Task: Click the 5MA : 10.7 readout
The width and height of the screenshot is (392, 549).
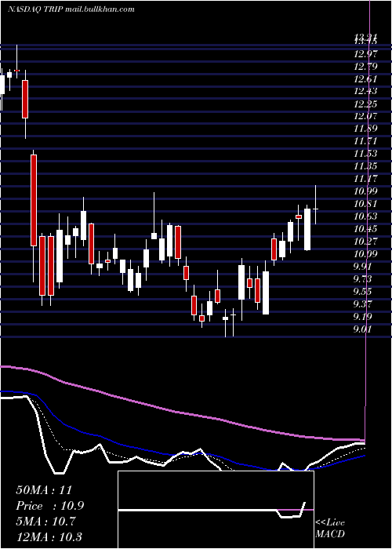Action: pos(45,522)
